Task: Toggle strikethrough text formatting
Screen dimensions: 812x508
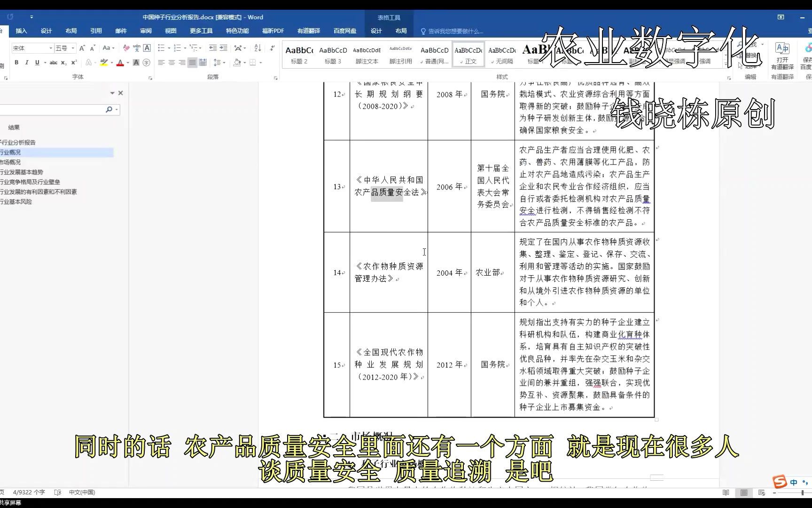Action: pos(54,63)
